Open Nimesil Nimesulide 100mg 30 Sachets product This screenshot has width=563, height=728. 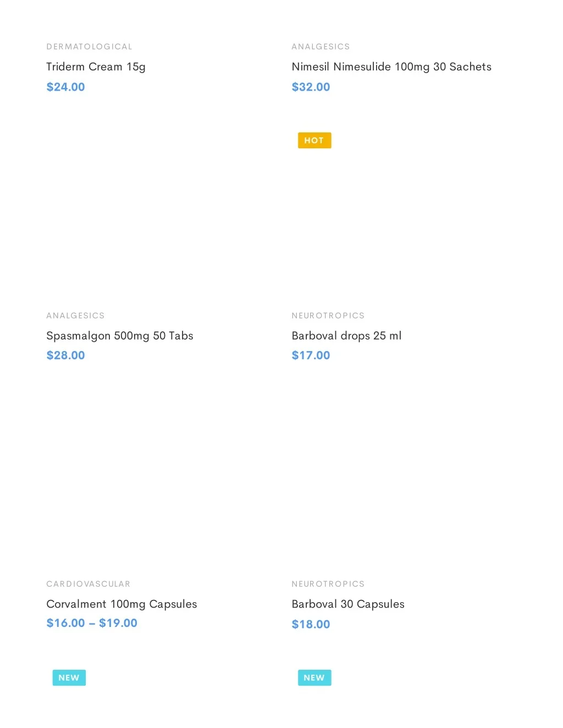pyautogui.click(x=391, y=67)
